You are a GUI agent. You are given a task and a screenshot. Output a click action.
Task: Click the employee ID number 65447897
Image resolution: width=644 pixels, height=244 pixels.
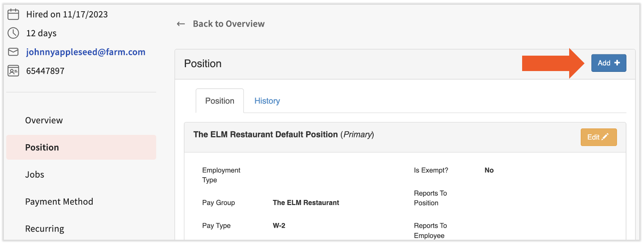point(45,71)
